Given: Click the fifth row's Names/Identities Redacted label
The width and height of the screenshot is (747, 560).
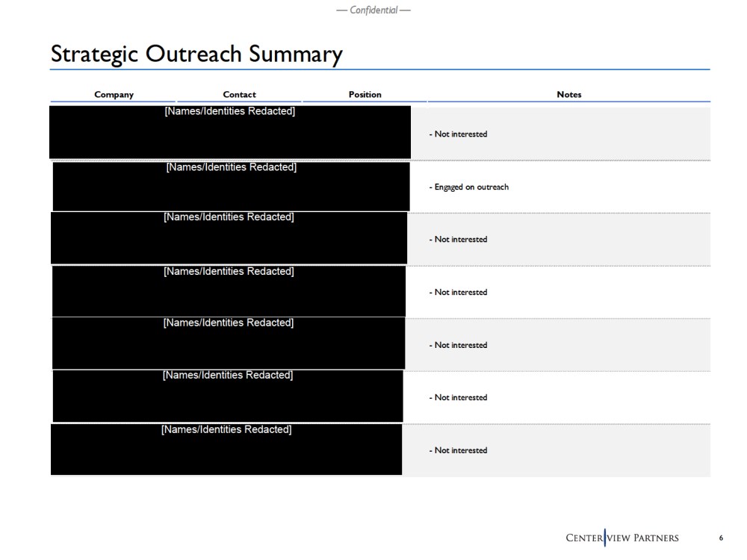Looking at the screenshot, I should click(229, 323).
